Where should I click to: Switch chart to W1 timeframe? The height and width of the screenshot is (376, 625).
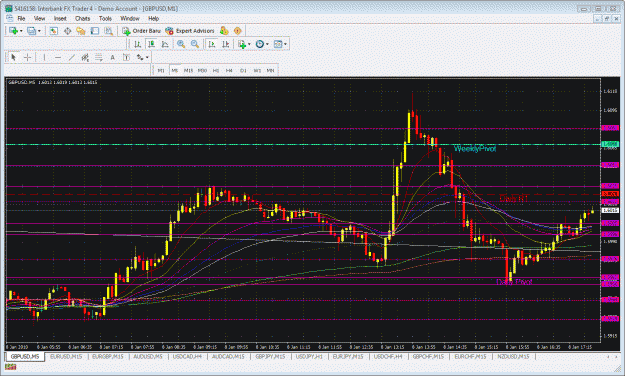(x=257, y=70)
